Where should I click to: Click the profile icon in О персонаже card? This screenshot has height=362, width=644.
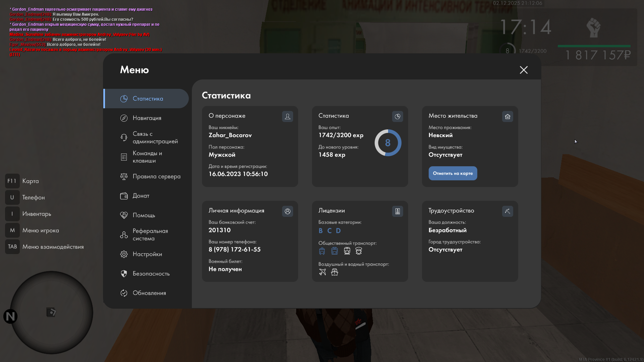pos(287,116)
